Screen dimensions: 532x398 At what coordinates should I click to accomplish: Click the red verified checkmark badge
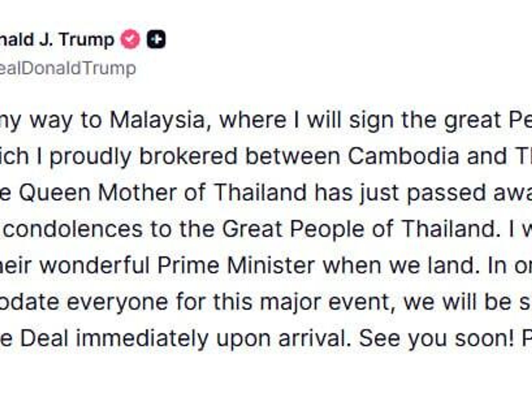click(x=130, y=39)
